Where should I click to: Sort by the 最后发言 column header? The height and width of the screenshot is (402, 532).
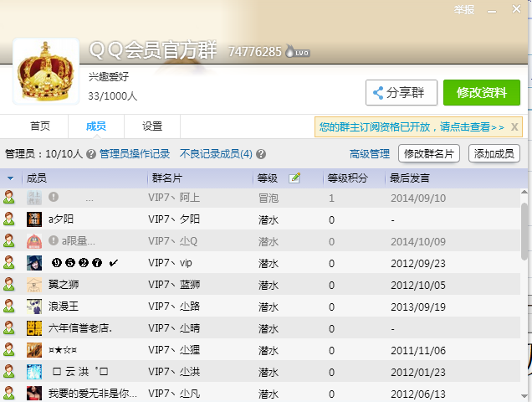tap(410, 178)
